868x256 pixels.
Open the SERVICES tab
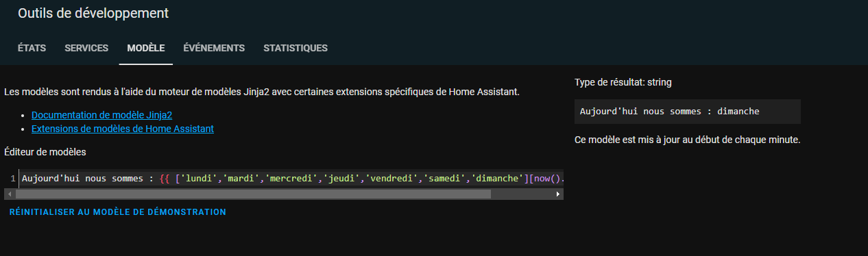coord(86,48)
